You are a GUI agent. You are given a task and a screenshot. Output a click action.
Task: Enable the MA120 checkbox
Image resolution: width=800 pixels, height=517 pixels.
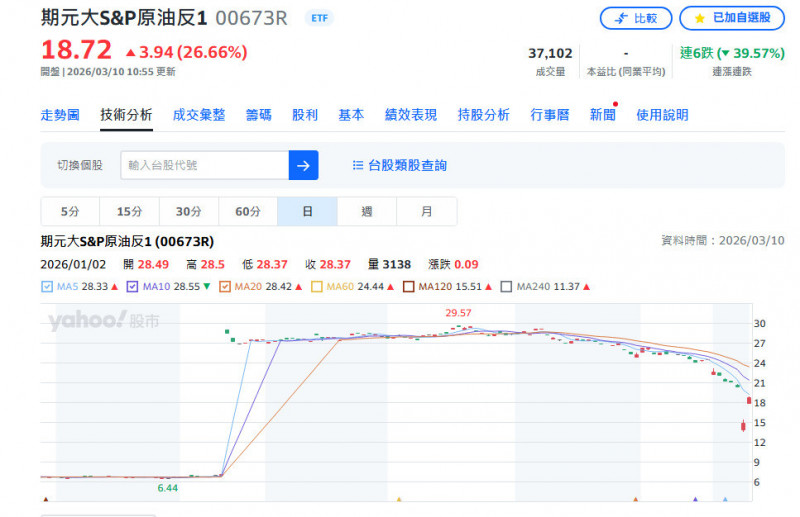point(409,287)
